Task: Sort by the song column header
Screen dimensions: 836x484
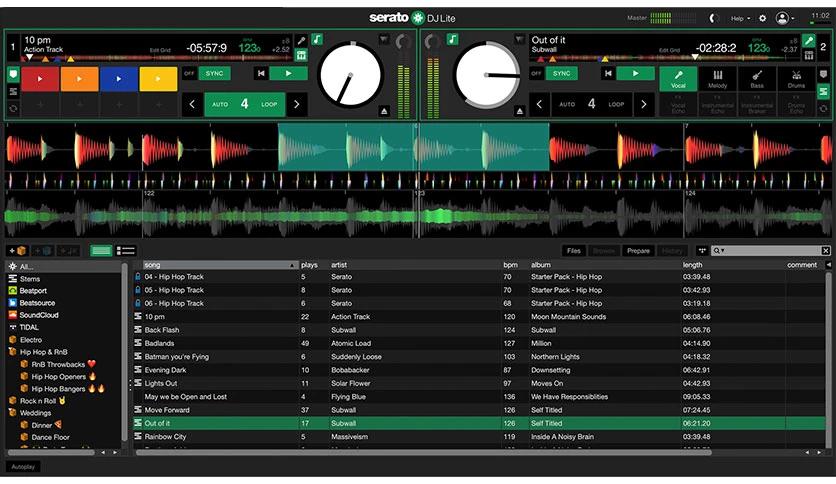Action: (x=219, y=265)
